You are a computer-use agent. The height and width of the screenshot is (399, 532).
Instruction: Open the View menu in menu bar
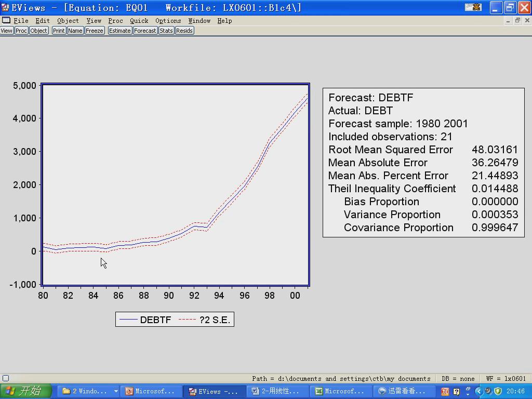click(x=94, y=21)
